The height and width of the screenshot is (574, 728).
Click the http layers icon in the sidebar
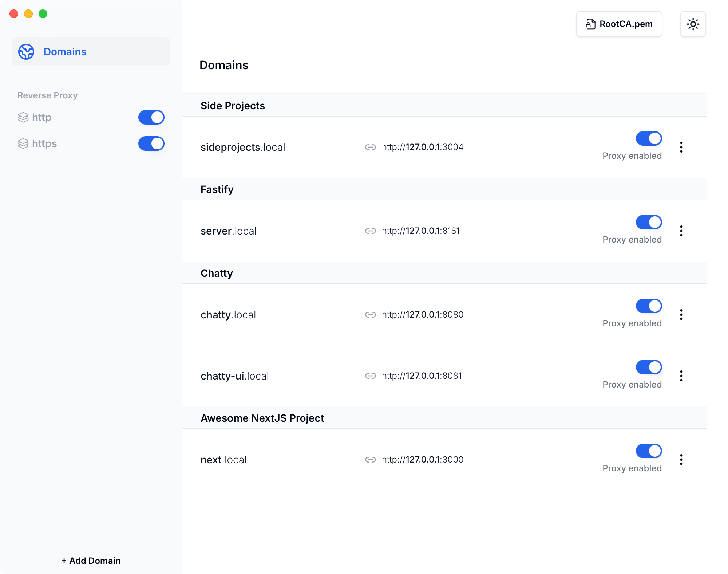23,117
